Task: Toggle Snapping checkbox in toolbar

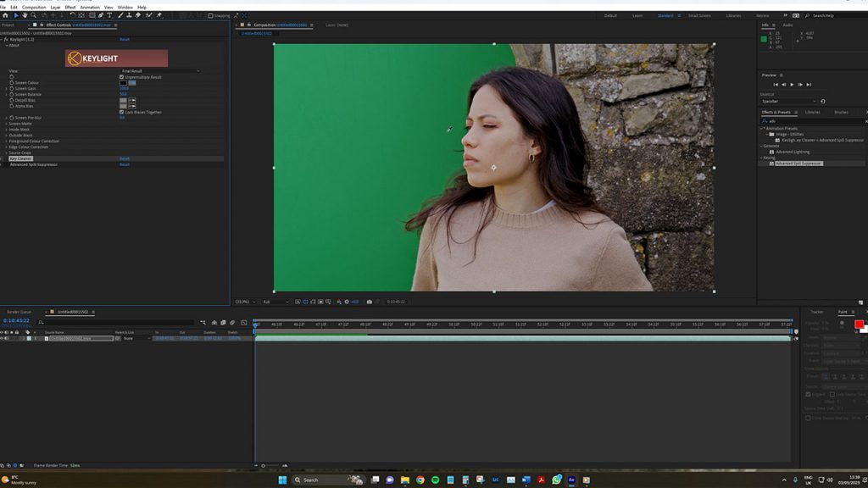Action: [x=210, y=15]
